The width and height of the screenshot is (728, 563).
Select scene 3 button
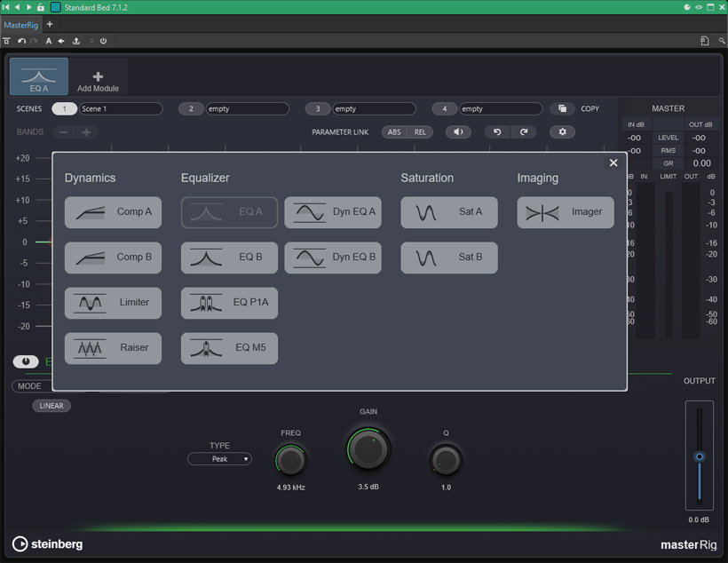coord(318,108)
